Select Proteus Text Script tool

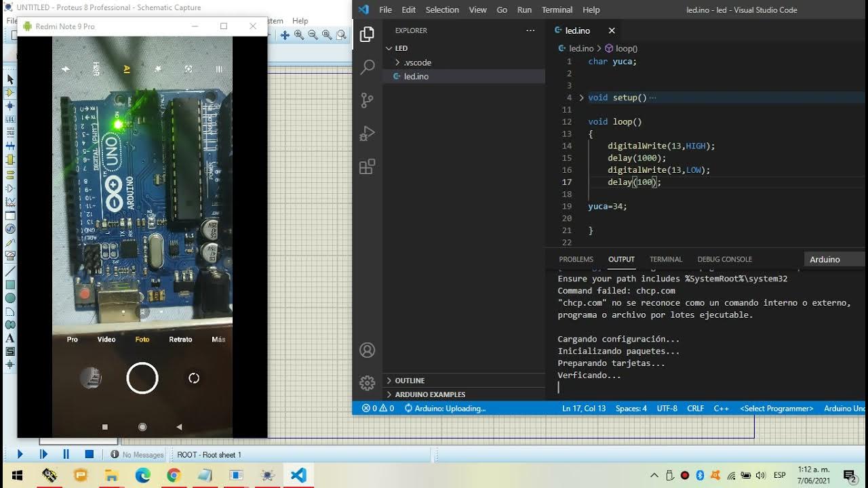click(x=10, y=133)
